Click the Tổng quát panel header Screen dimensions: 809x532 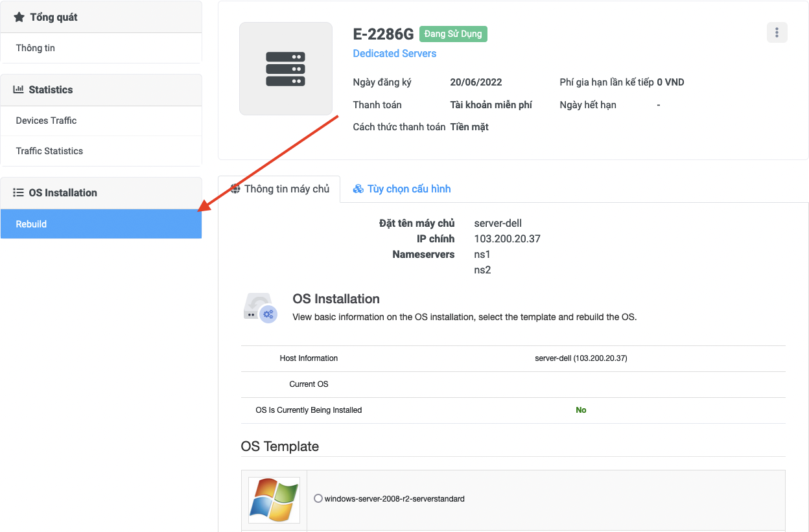click(x=101, y=17)
